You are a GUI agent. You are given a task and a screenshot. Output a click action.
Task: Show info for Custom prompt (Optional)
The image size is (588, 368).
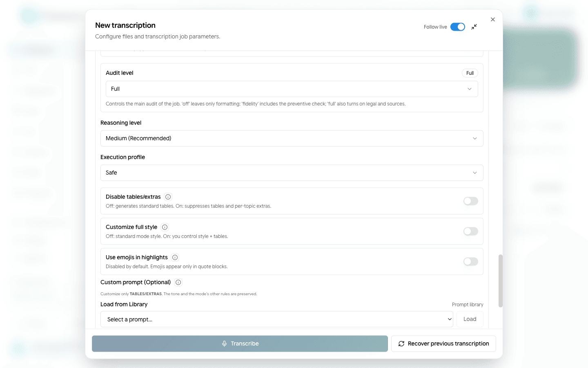tap(178, 283)
